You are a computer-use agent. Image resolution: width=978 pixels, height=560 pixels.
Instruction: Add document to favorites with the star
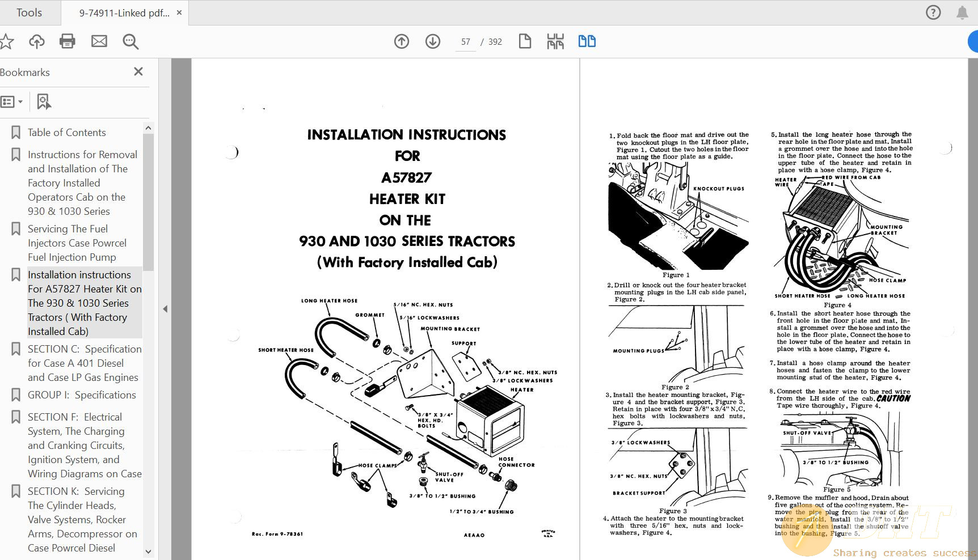(x=7, y=41)
